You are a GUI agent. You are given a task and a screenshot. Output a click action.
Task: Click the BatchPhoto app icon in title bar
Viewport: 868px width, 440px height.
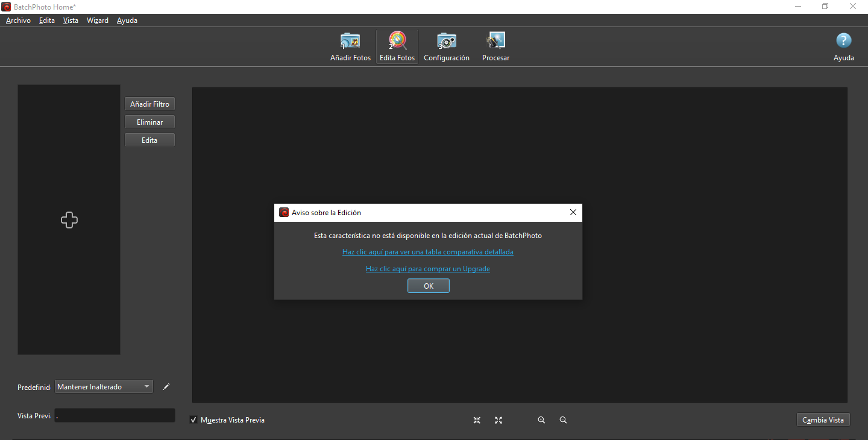coord(6,7)
